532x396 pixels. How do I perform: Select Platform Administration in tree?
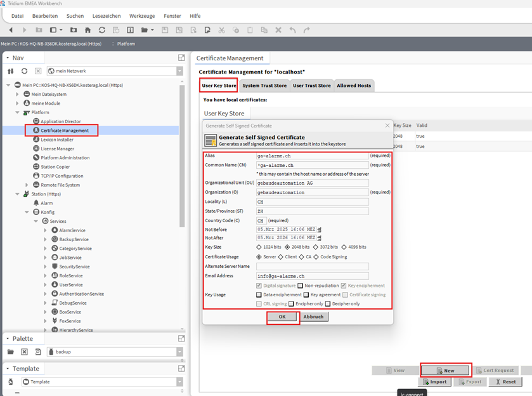pos(65,157)
